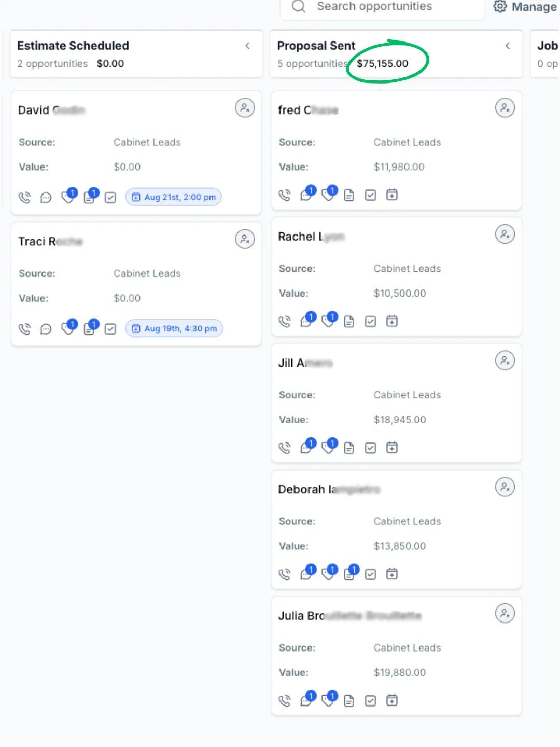Collapse the Estimate Scheduled column
560x747 pixels.
(x=248, y=46)
